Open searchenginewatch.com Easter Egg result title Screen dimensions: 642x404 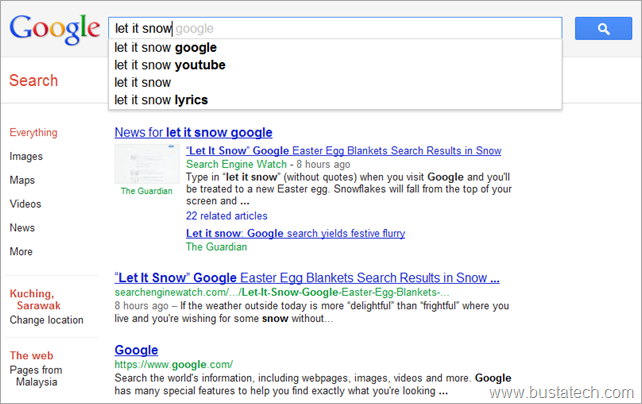tap(307, 278)
